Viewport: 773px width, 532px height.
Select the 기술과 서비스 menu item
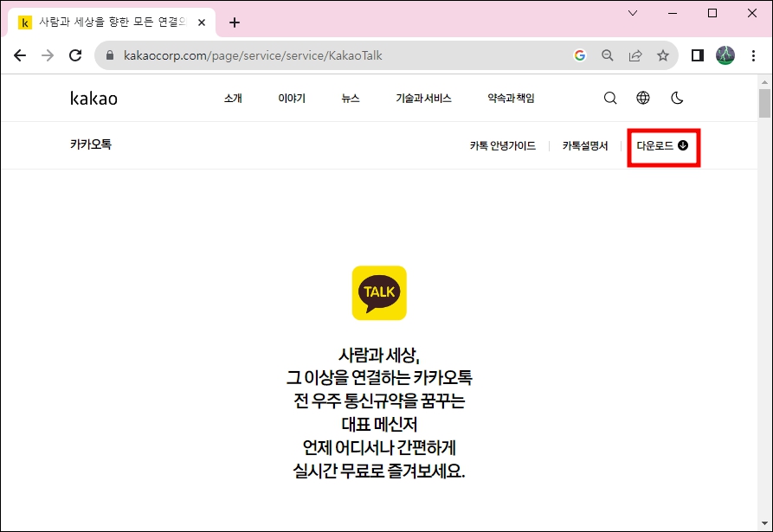pos(423,98)
